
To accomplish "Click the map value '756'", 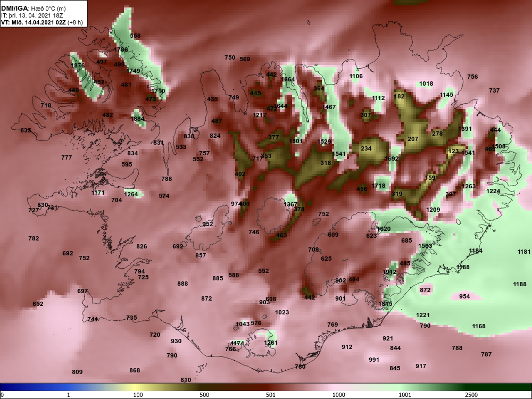I will (x=472, y=77).
